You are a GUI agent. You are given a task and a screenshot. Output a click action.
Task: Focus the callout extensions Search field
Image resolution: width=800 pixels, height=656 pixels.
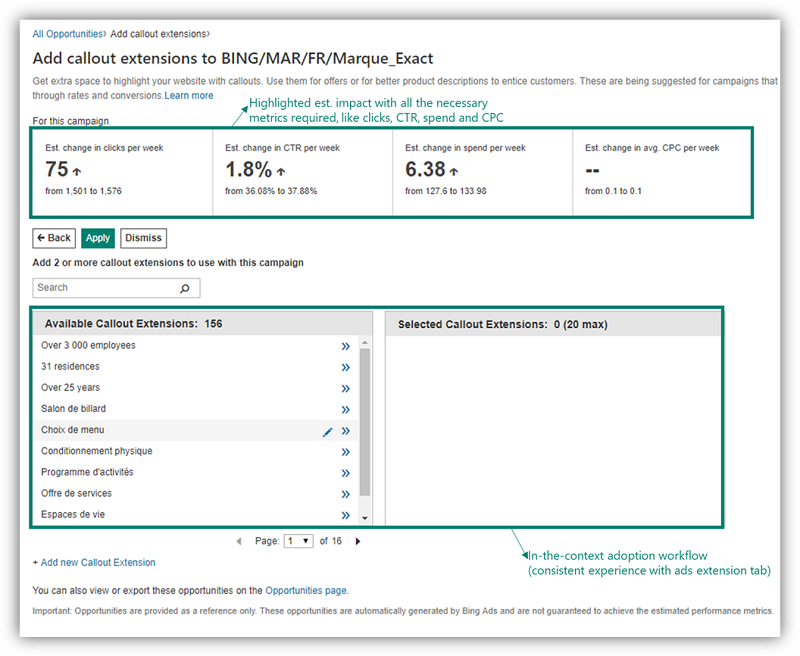[x=116, y=288]
